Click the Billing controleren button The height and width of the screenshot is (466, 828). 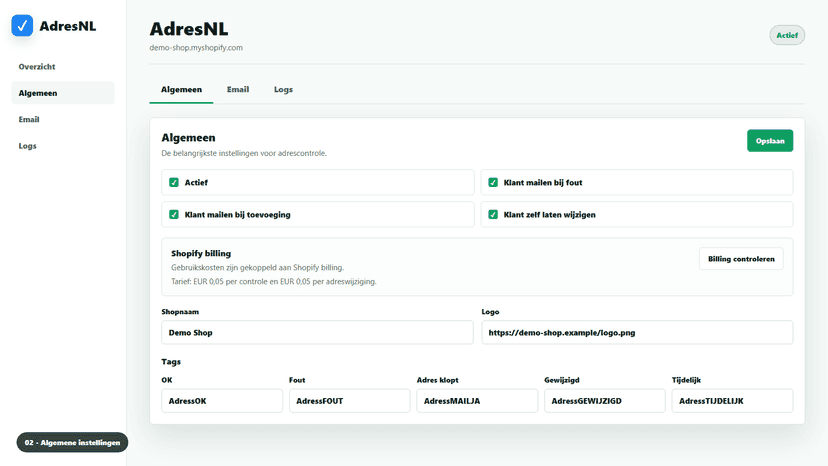coord(741,259)
